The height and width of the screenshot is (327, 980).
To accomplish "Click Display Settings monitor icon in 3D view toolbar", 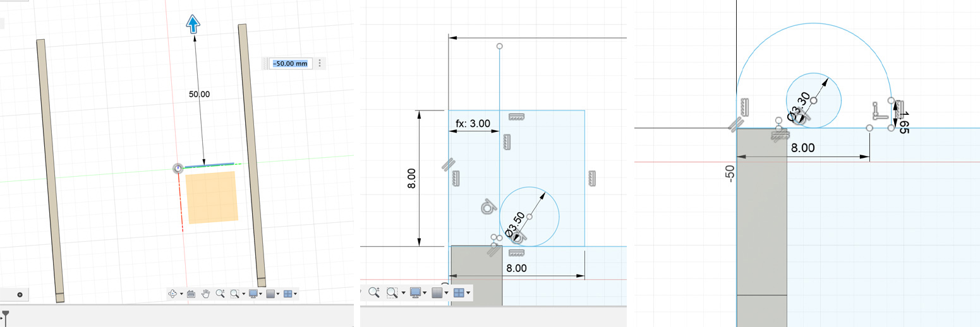I will pyautogui.click(x=253, y=294).
